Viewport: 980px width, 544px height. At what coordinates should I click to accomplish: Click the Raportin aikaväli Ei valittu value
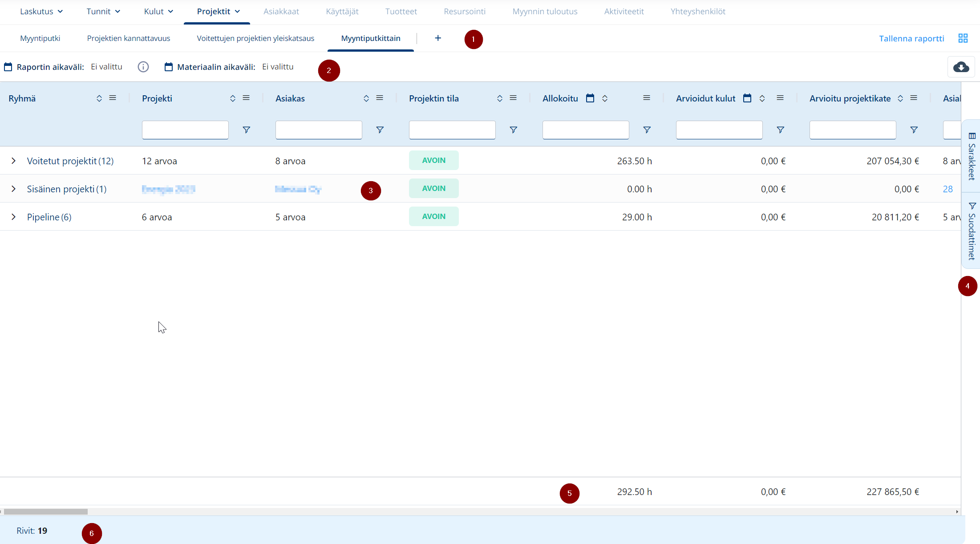[106, 67]
